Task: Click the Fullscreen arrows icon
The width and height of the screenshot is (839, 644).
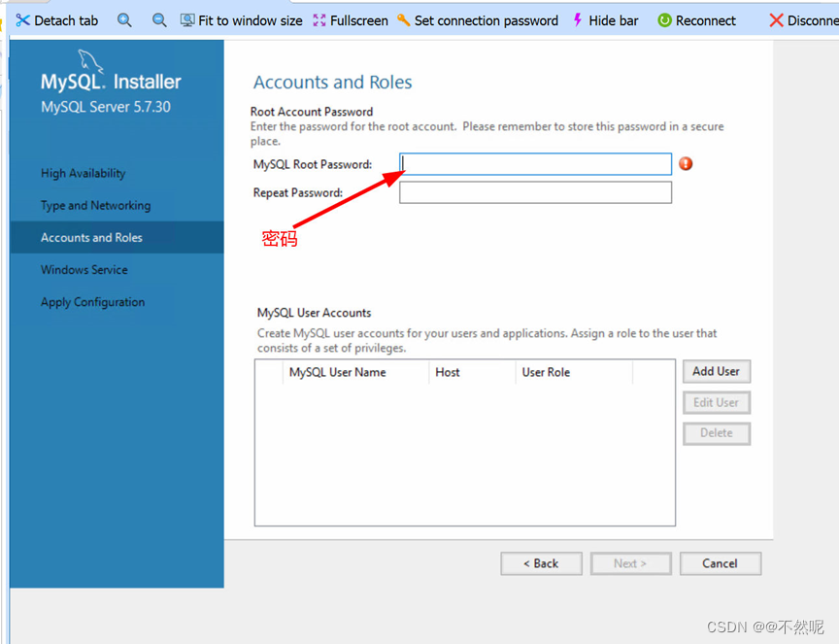Action: 319,20
